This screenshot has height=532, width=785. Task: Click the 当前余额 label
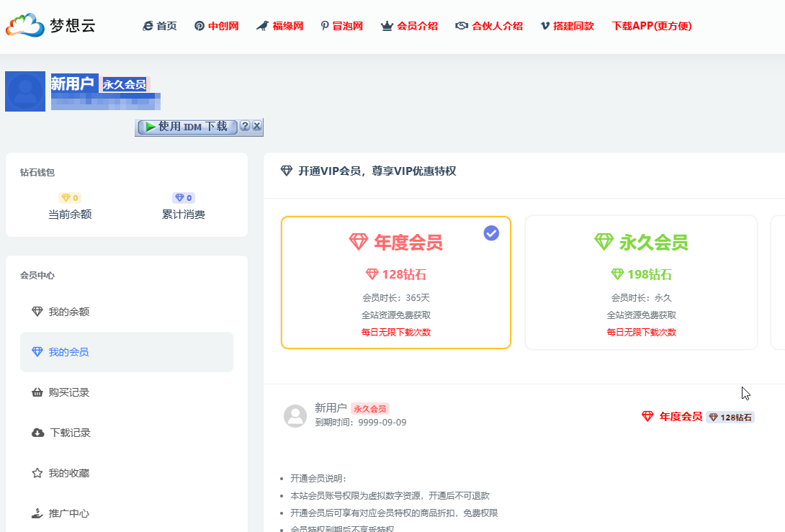click(70, 215)
